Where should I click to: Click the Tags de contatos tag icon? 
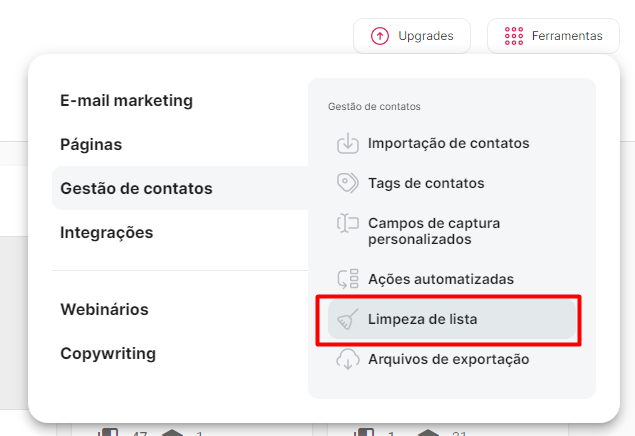348,183
